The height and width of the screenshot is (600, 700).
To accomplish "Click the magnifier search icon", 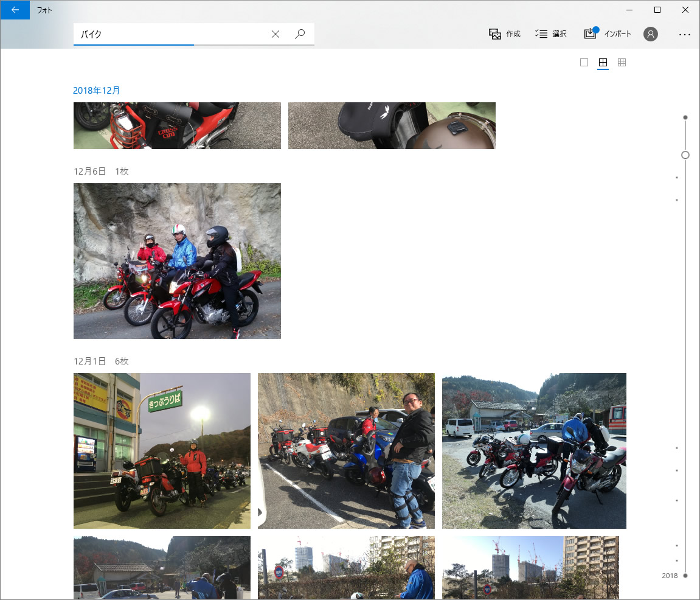I will tap(300, 34).
